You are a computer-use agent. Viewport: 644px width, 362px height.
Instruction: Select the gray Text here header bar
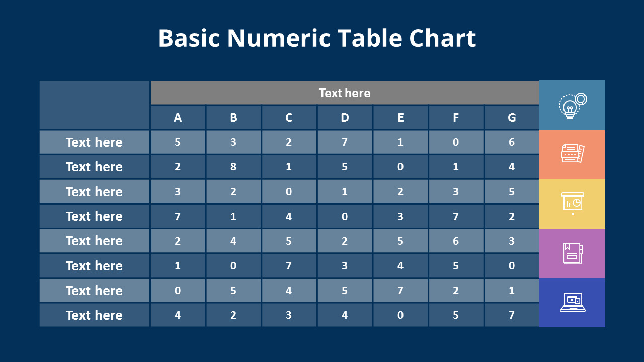coord(345,93)
